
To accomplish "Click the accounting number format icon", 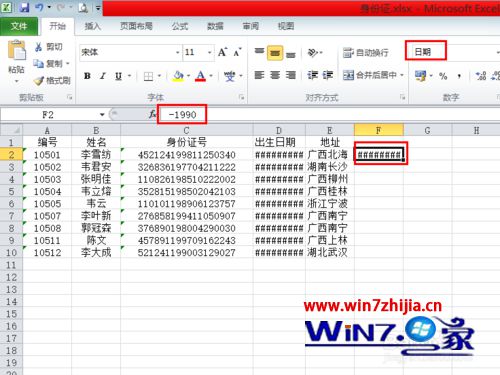I will pos(420,76).
